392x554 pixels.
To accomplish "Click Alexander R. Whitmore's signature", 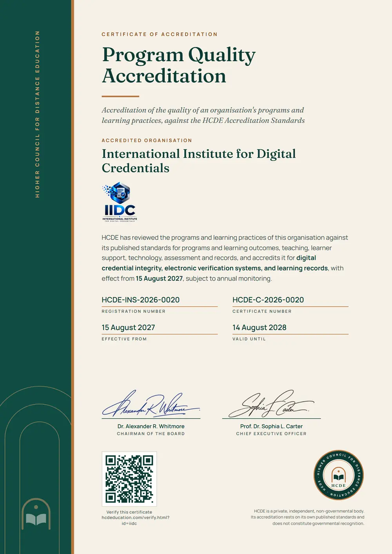I will pyautogui.click(x=151, y=404).
